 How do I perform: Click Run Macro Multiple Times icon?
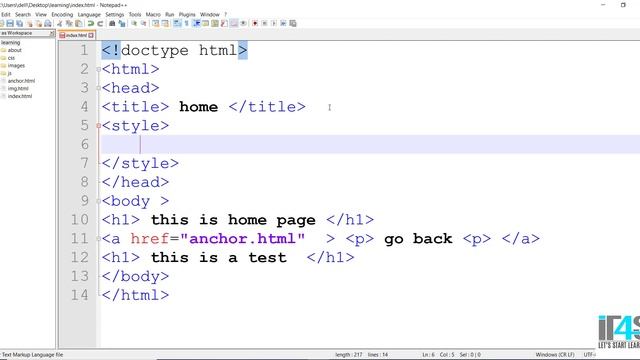tap(283, 23)
